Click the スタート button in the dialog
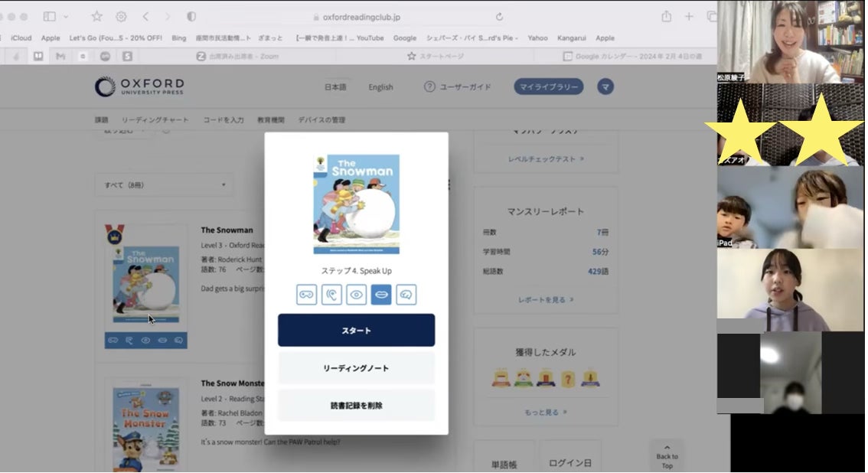Screen dimensions: 868x473 click(356, 331)
